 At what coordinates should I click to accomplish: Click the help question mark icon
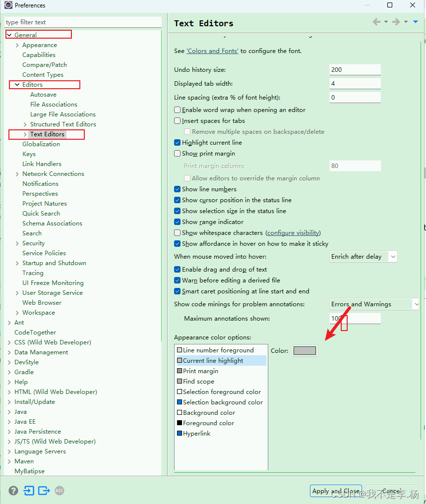13,491
